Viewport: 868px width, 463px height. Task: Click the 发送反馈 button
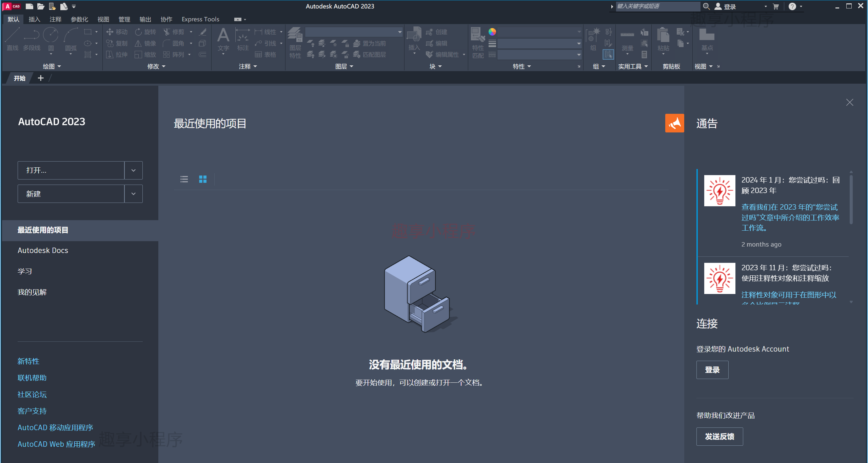(720, 437)
